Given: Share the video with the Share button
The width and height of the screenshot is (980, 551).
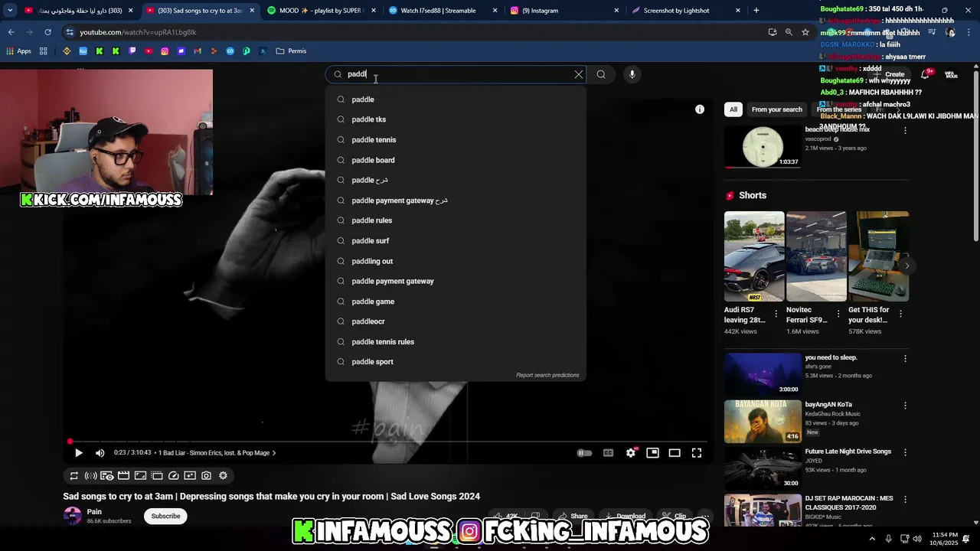Looking at the screenshot, I should [573, 517].
